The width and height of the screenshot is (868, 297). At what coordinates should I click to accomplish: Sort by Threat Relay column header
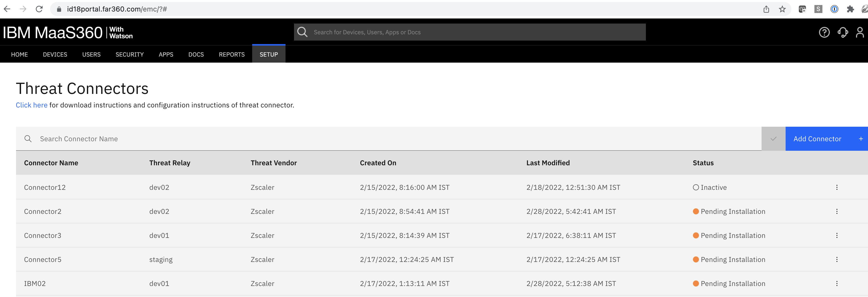170,163
